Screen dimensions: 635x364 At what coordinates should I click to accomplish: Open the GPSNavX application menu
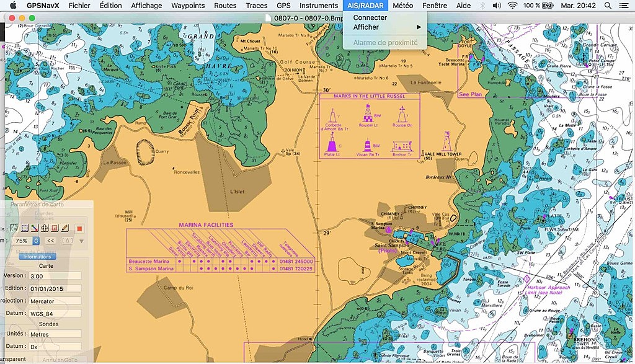(x=43, y=6)
